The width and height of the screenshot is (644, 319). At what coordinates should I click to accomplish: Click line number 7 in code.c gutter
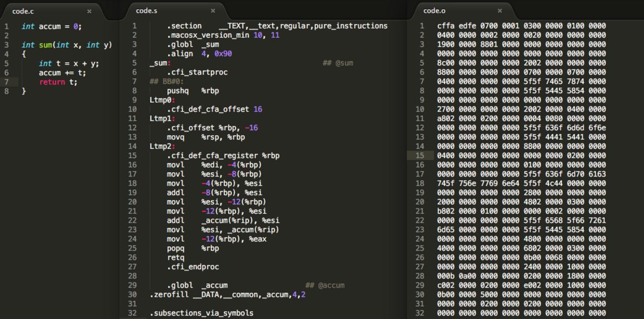tap(6, 82)
